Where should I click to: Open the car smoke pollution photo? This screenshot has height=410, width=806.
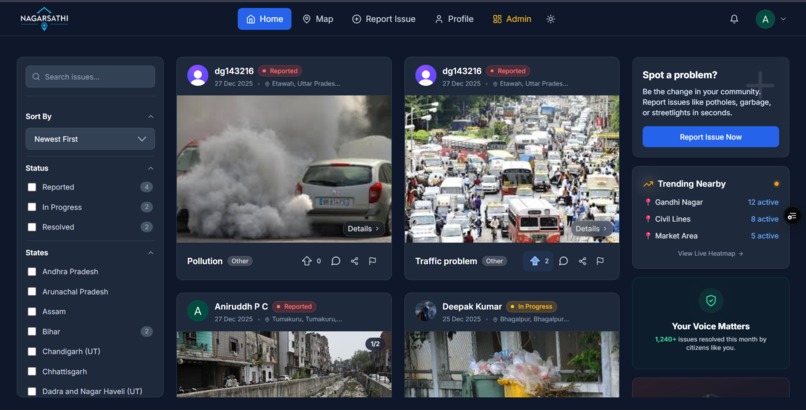point(284,169)
